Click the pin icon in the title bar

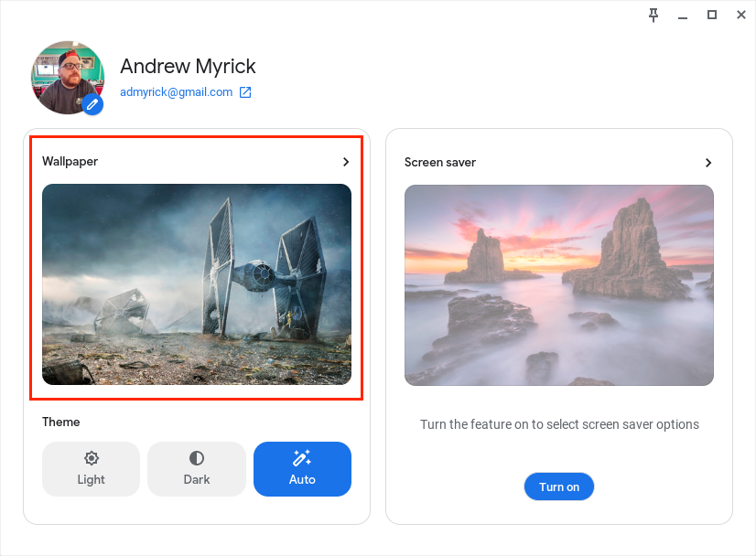point(653,15)
